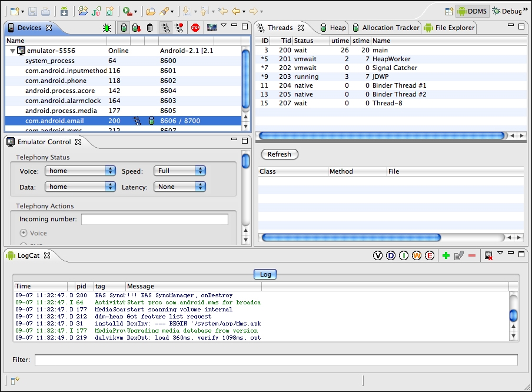The image size is (532, 392).
Task: Click the New Android XML file icon
Action: [109, 11]
